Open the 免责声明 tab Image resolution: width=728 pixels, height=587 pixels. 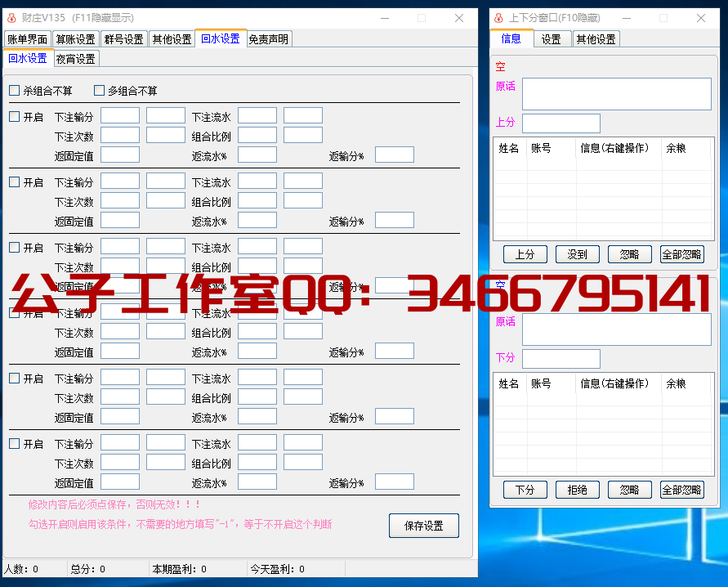click(269, 39)
